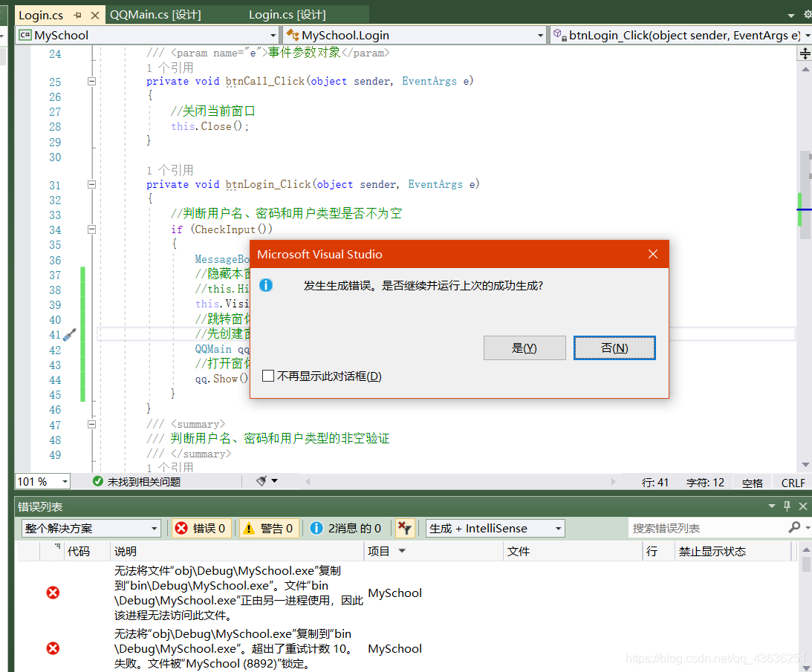Click the 是(Y) button in dialog

[524, 348]
